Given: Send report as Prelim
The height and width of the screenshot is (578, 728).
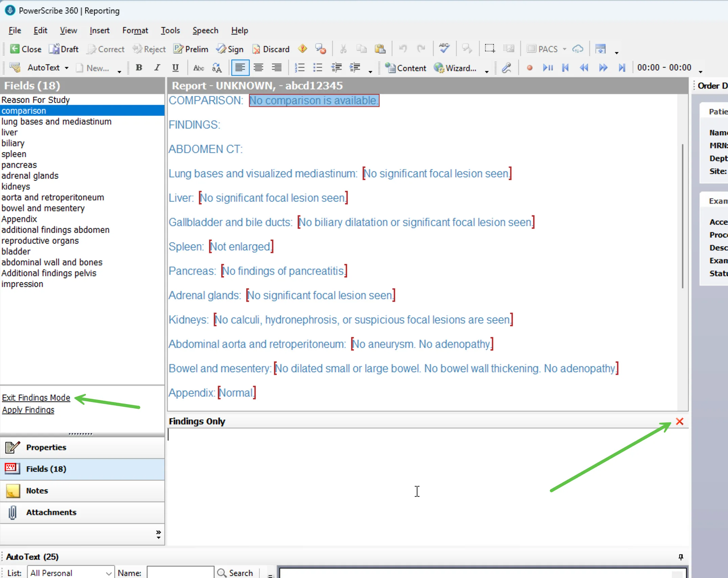Looking at the screenshot, I should pos(191,49).
